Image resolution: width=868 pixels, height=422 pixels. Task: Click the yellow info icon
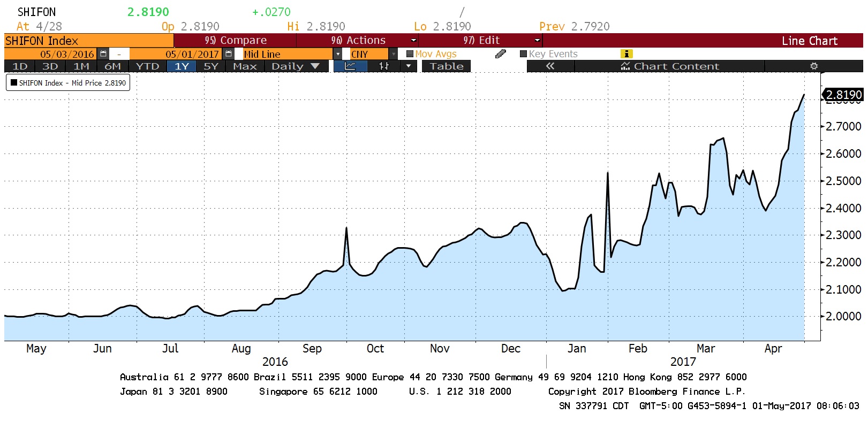[626, 54]
